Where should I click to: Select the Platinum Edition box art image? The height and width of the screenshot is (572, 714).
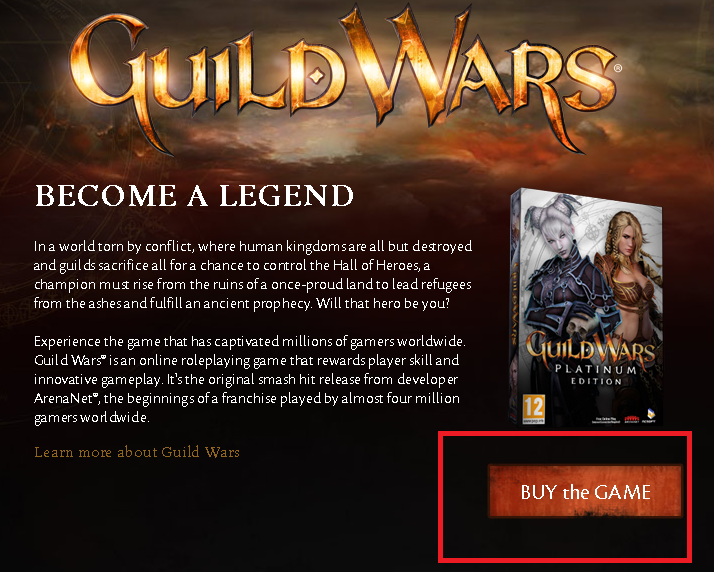586,307
